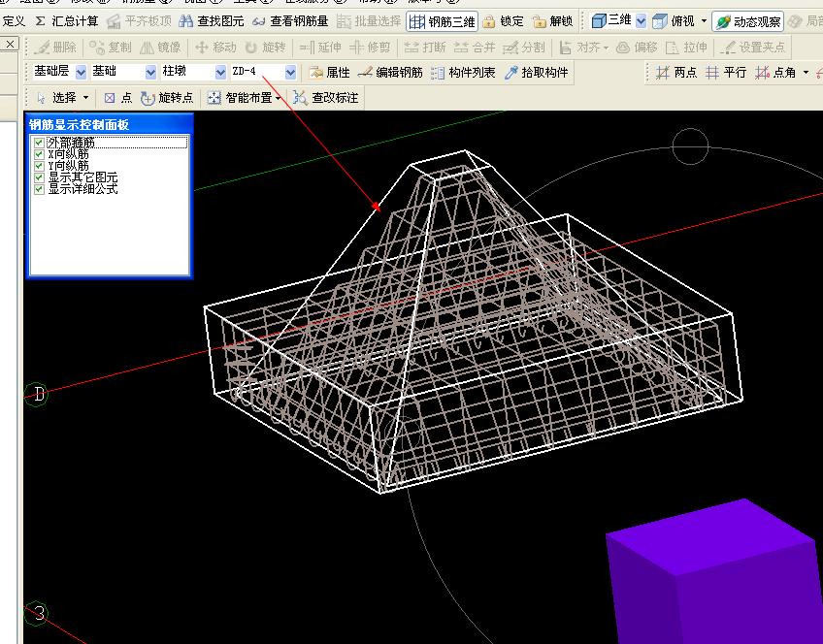Expand the 俯视 view direction arrow

pyautogui.click(x=704, y=21)
